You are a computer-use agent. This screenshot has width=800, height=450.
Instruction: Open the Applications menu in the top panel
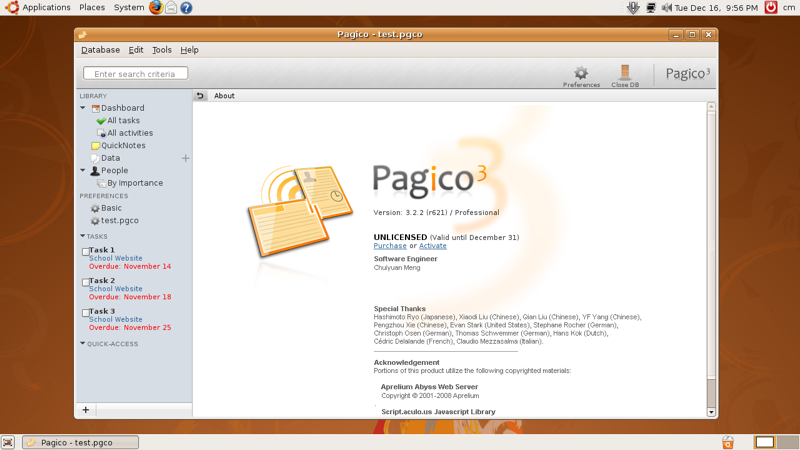46,8
